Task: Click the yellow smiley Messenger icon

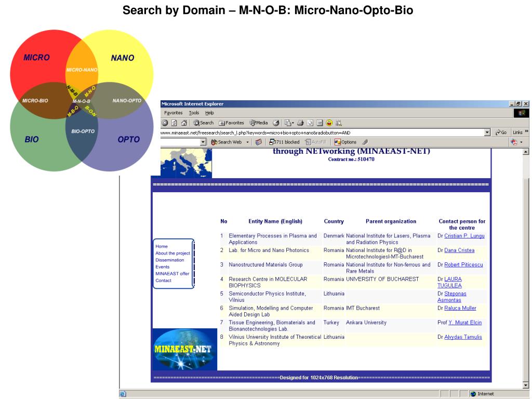Action: (x=329, y=123)
